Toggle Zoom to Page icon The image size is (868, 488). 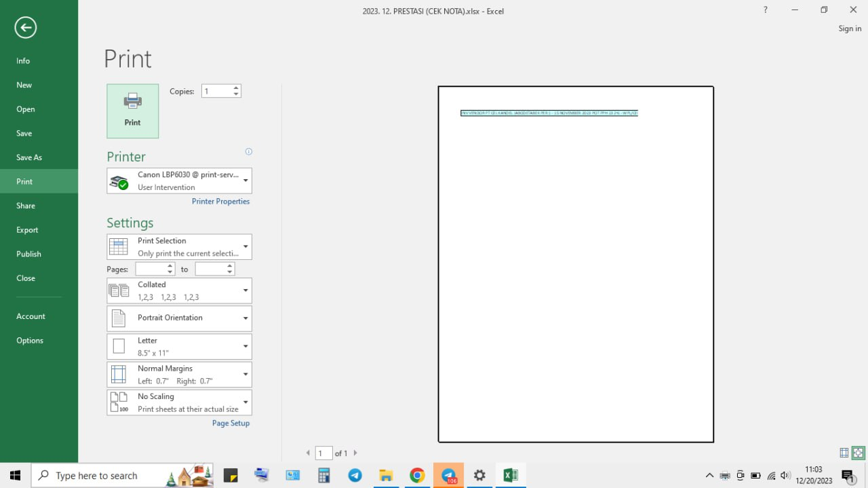(x=859, y=453)
